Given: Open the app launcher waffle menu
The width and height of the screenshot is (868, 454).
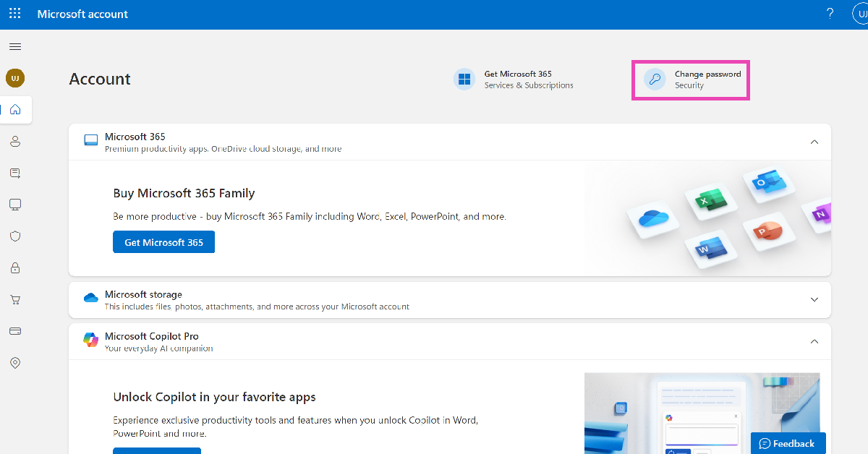Looking at the screenshot, I should click(14, 14).
